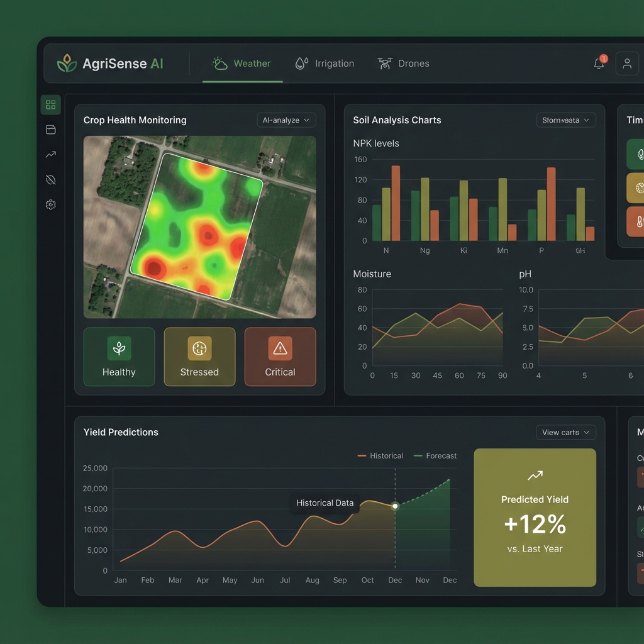The image size is (644, 644).
Task: Select the Drones icon in the top bar
Action: [386, 63]
